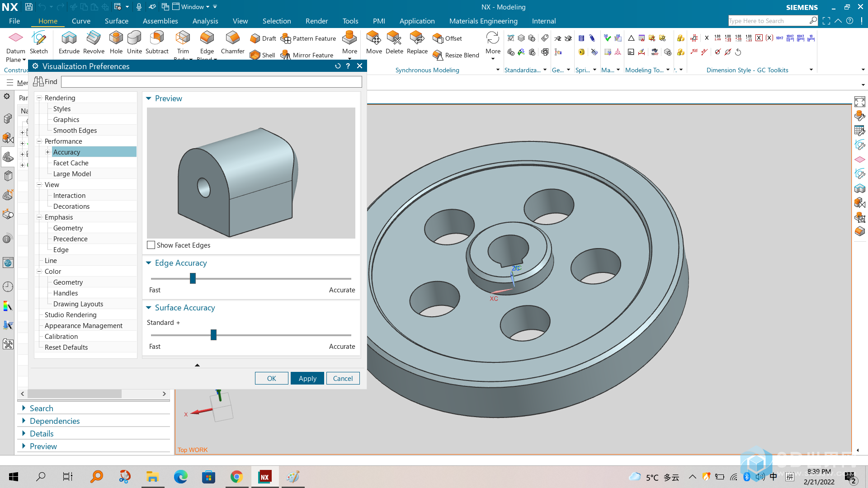This screenshot has width=868, height=488.
Task: Select the Resize Blend tool
Action: [456, 55]
